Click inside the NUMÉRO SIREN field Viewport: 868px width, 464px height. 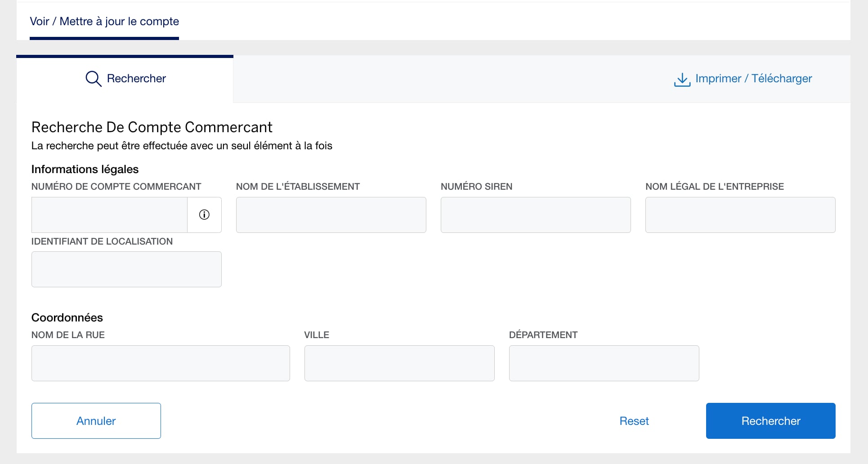pyautogui.click(x=535, y=215)
